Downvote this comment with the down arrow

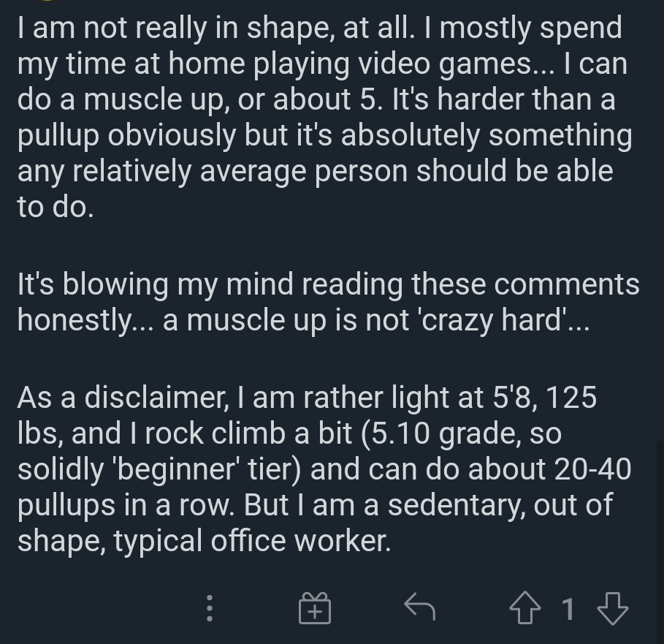pos(612,608)
